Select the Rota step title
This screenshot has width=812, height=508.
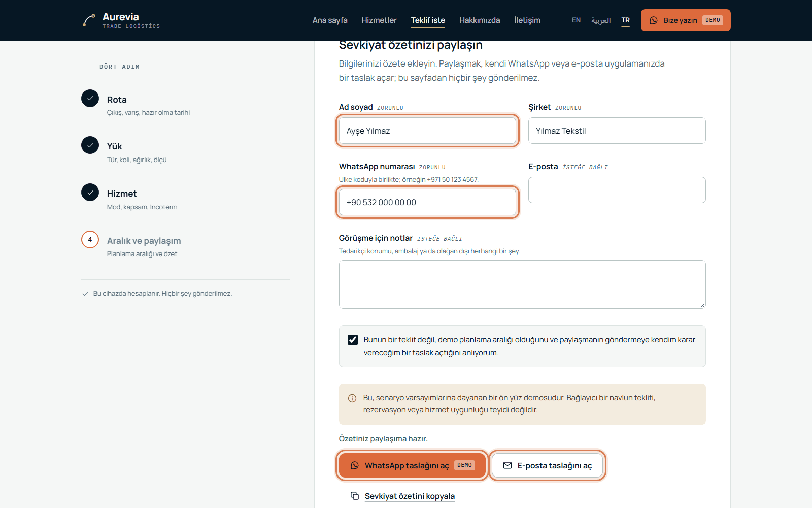117,100
